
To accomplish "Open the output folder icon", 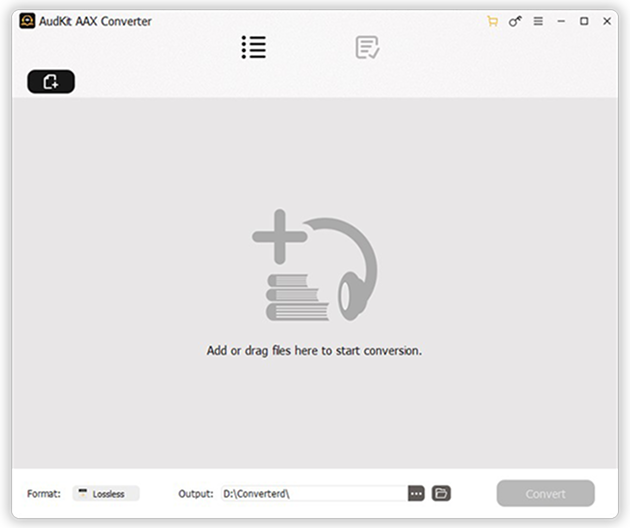I will tap(441, 493).
